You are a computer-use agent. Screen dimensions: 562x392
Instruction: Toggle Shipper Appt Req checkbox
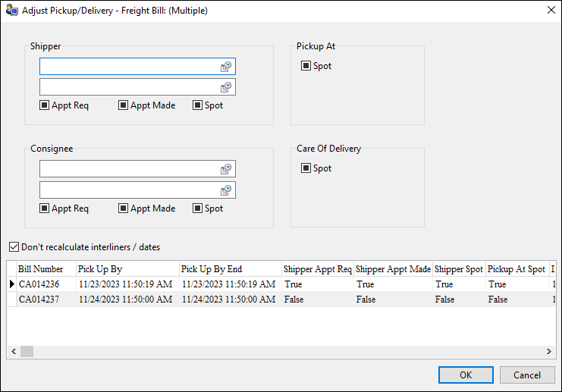45,105
